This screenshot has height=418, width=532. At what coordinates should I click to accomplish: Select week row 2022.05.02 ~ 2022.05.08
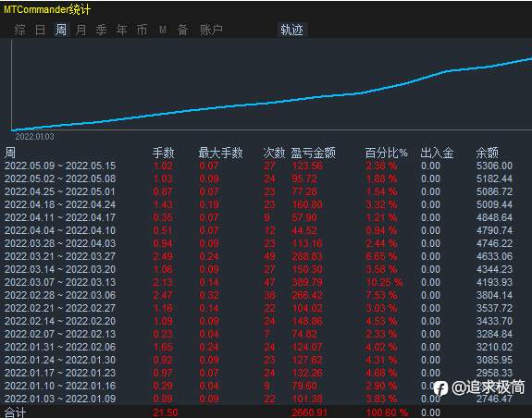click(258, 178)
